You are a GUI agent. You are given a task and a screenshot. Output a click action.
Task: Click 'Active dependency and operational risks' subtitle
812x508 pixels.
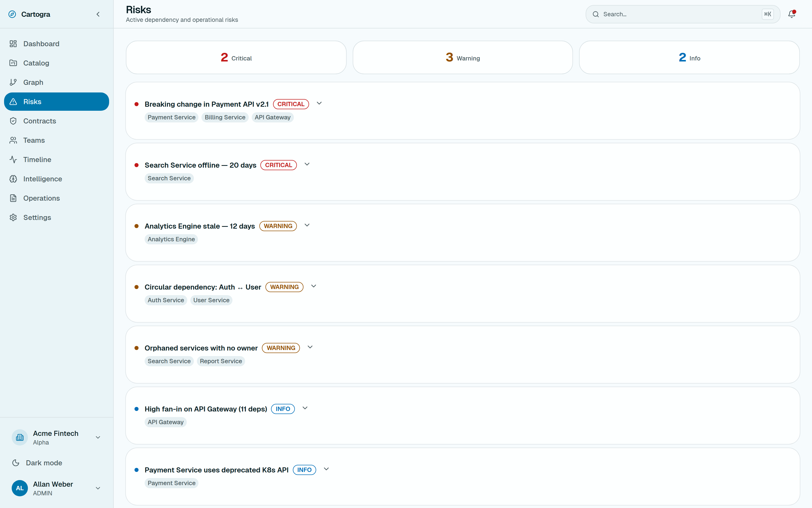click(x=182, y=20)
